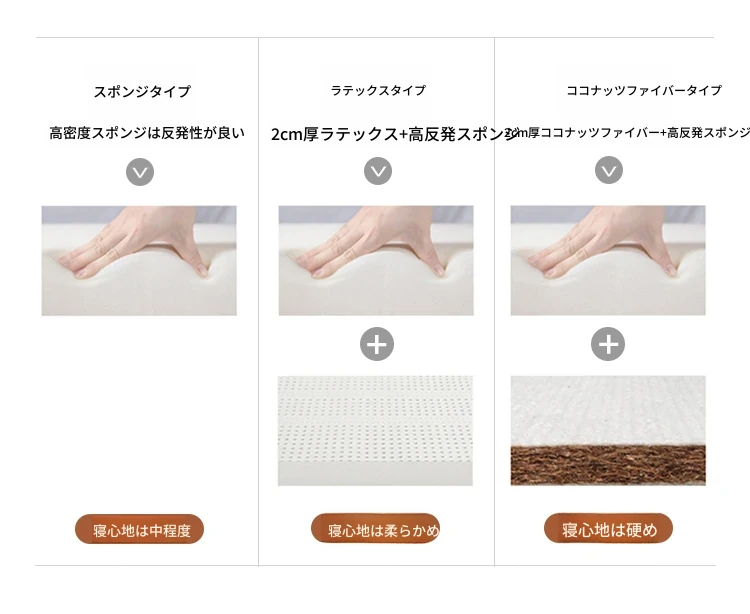
Task: Click the down-chevron icon under スポンジタイプ
Action: pos(140,172)
